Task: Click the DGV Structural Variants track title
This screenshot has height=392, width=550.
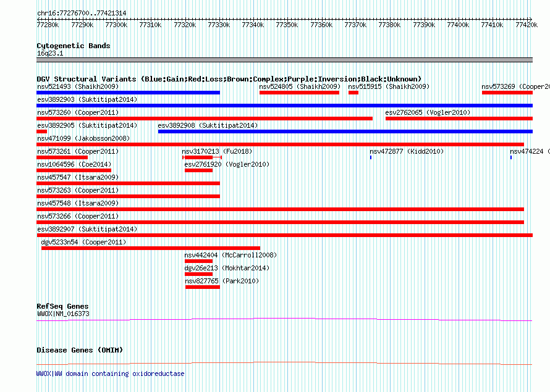Action: [229, 79]
